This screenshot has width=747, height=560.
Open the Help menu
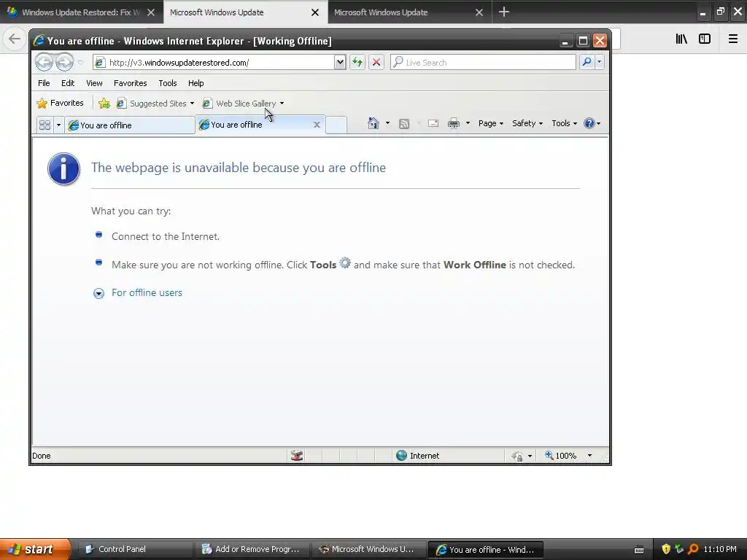click(x=196, y=83)
